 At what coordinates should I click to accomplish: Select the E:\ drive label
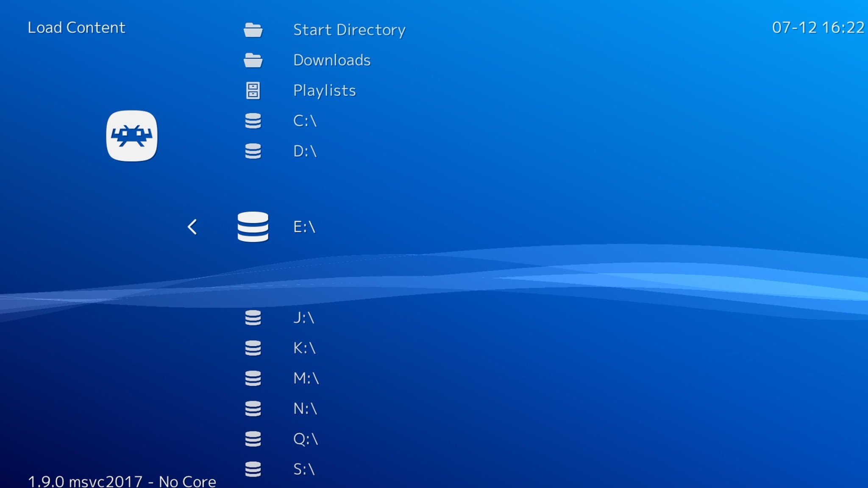(304, 227)
